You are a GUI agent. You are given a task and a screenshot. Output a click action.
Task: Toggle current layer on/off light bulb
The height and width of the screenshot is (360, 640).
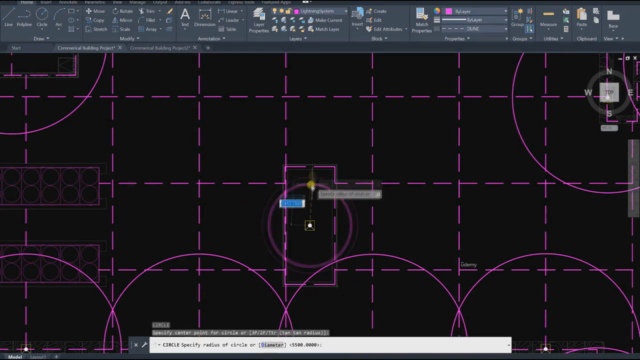[274, 11]
